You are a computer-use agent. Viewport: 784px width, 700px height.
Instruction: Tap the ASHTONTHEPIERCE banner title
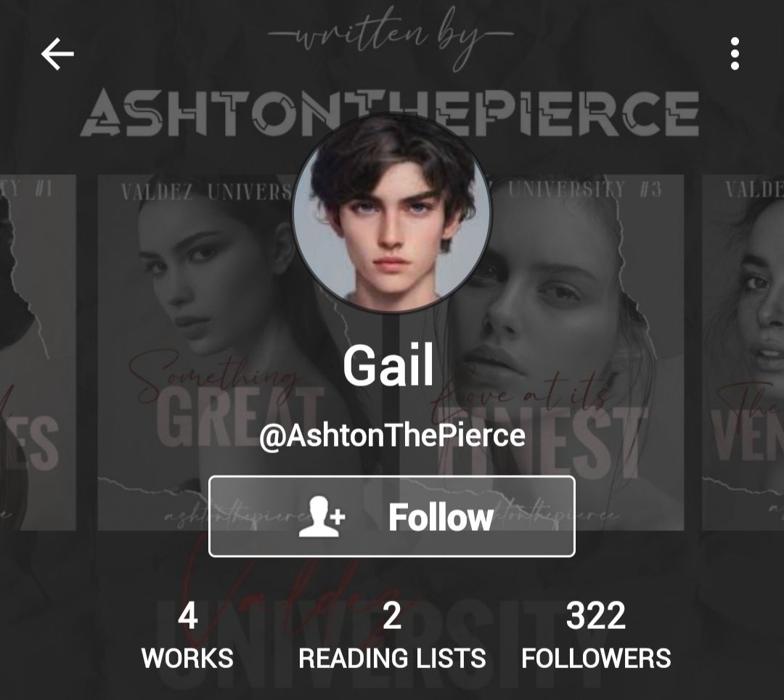pos(390,113)
